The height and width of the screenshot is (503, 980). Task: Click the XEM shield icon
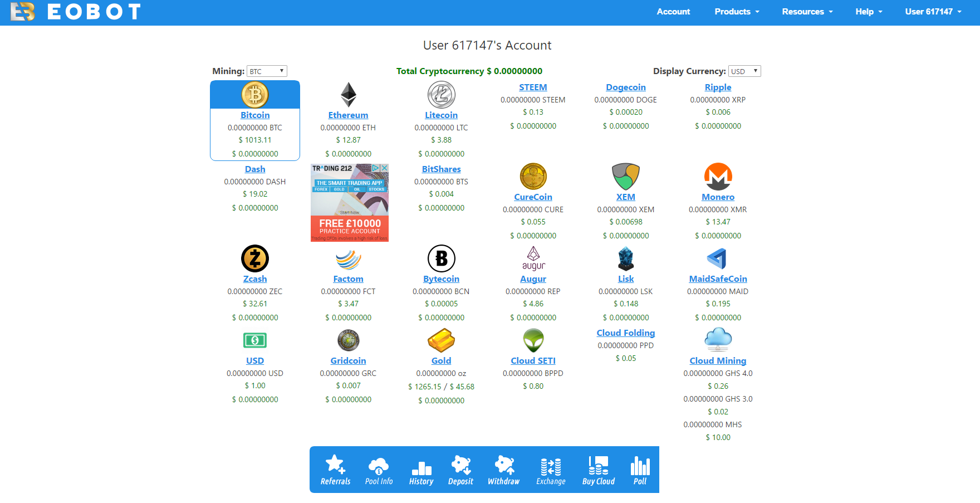tap(626, 177)
